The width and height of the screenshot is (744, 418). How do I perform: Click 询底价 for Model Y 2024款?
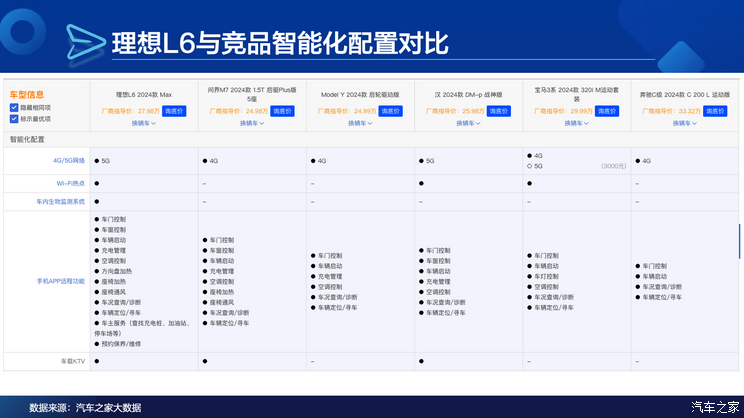[391, 111]
